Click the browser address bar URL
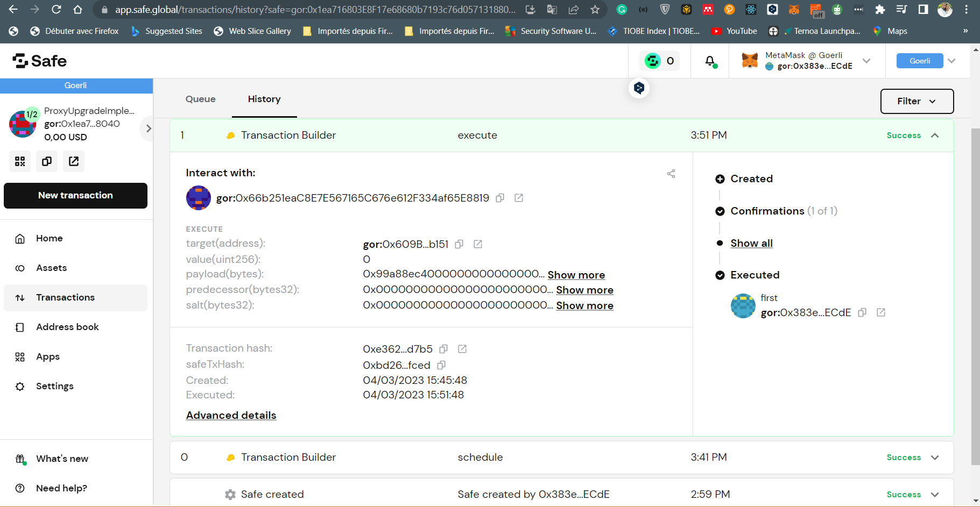980x507 pixels. click(315, 10)
